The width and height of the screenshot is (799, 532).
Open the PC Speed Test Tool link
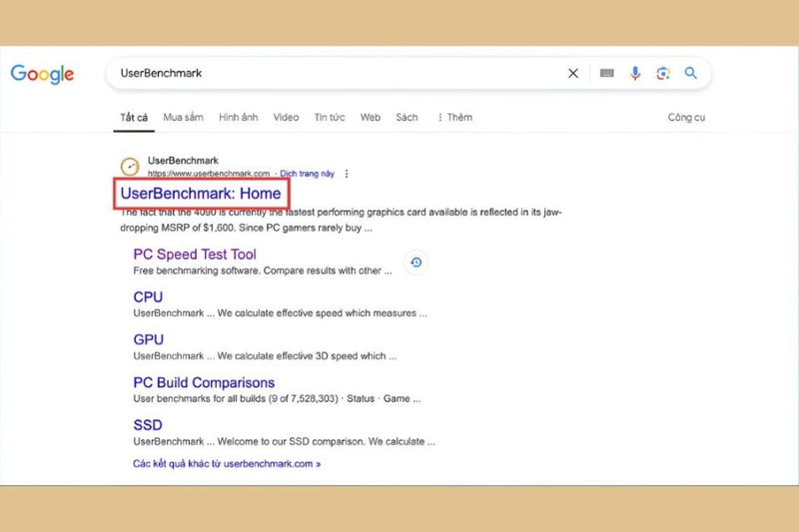coord(195,255)
